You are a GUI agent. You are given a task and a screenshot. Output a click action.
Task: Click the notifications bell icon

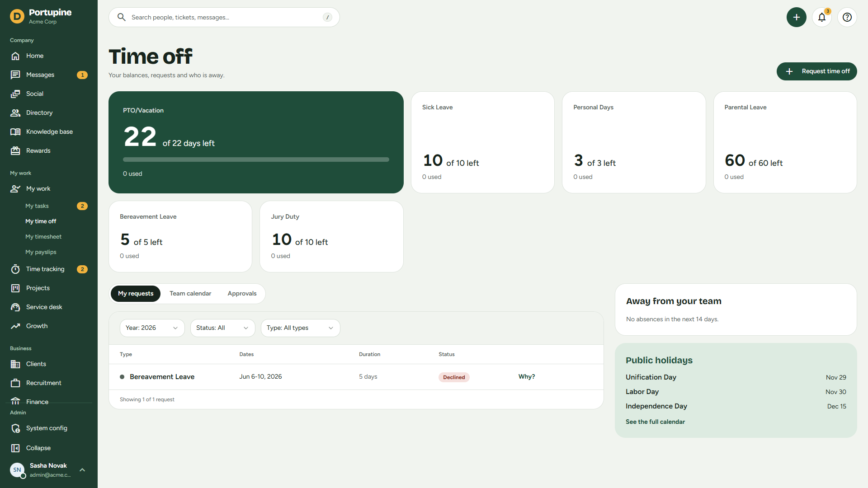pos(822,17)
